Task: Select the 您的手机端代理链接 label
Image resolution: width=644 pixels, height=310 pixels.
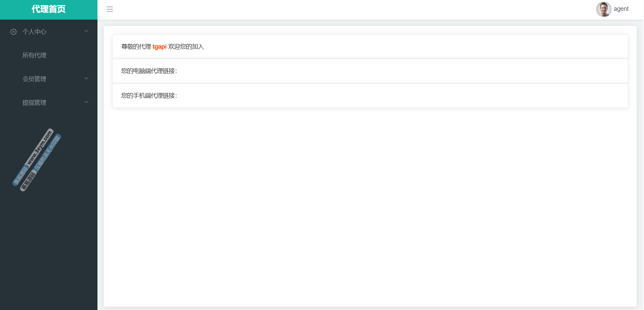Action: click(149, 96)
